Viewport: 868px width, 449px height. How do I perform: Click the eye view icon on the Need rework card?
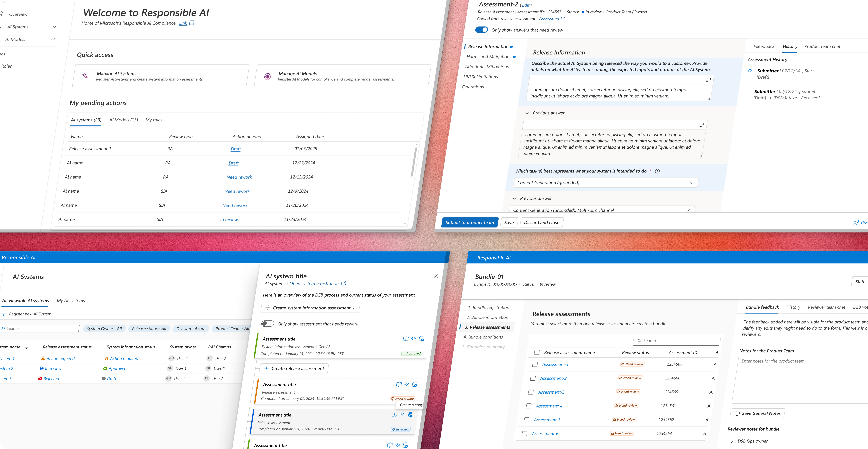pyautogui.click(x=407, y=384)
